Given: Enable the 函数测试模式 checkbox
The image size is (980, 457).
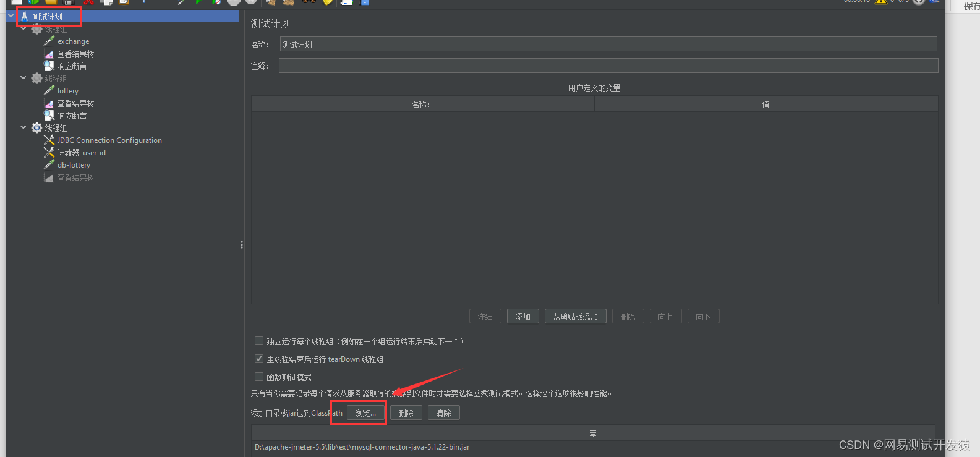Looking at the screenshot, I should [x=259, y=377].
